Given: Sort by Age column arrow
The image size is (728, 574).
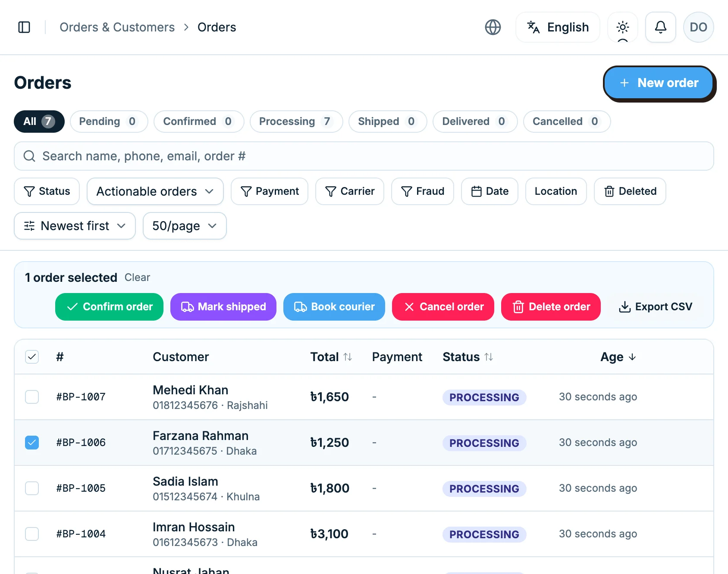Looking at the screenshot, I should pyautogui.click(x=632, y=357).
